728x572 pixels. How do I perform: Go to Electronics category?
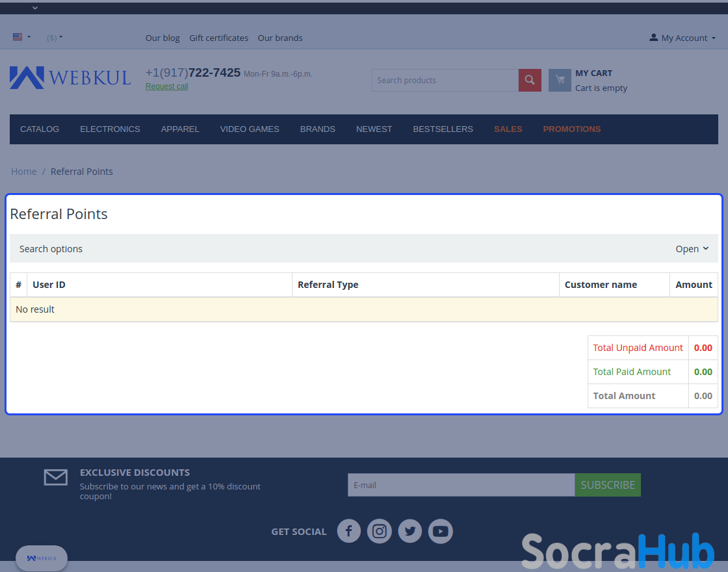110,129
